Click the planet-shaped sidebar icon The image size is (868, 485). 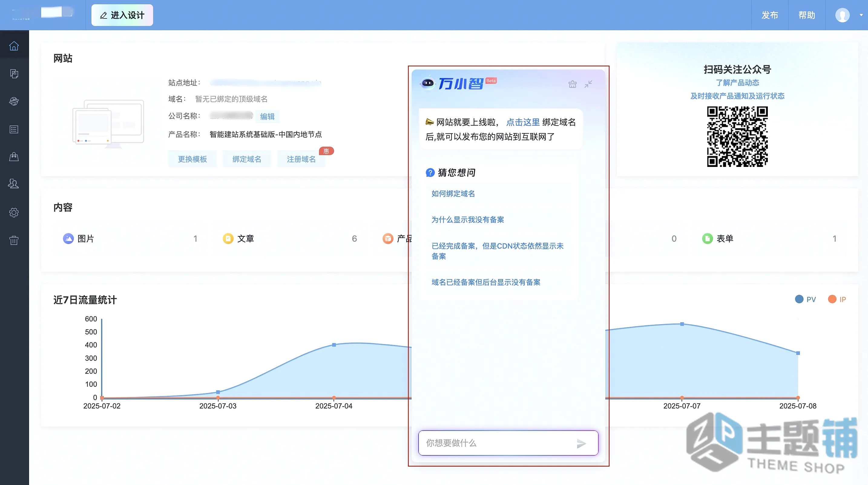click(x=14, y=101)
